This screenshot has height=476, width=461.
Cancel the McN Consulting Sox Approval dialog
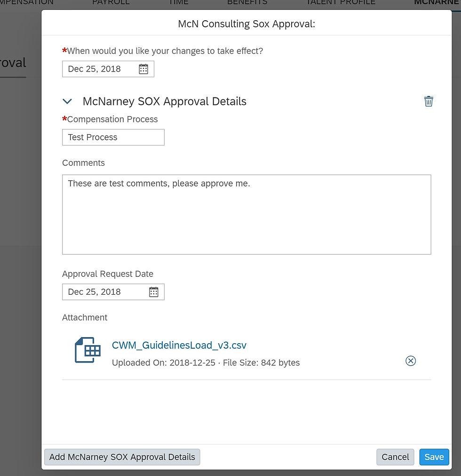395,457
